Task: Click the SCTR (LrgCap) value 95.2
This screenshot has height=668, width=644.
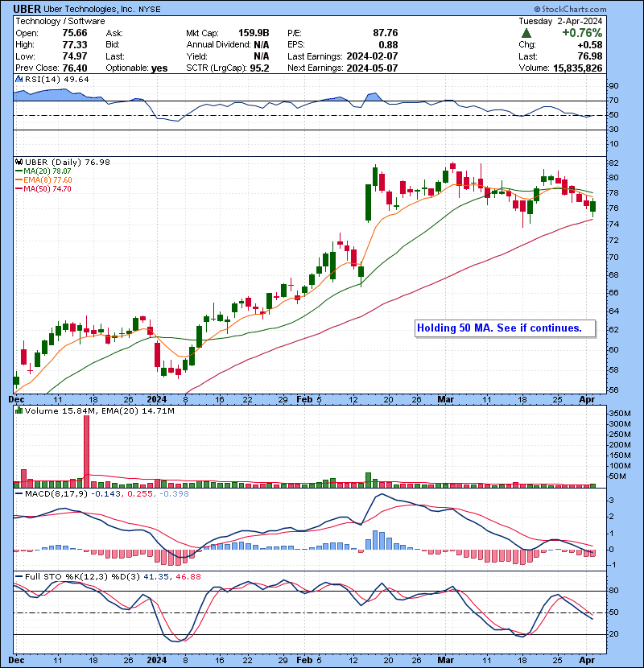Action: tap(259, 68)
